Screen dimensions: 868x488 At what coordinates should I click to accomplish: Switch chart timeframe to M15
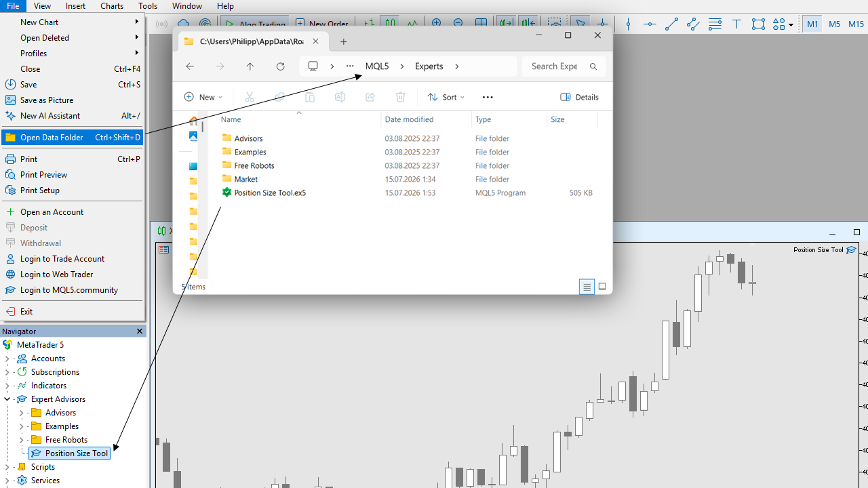(x=856, y=24)
